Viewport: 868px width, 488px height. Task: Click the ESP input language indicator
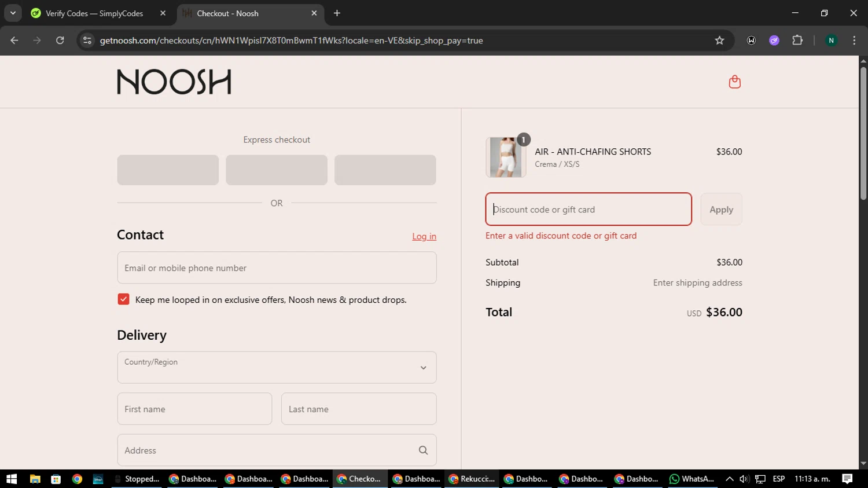click(779, 479)
